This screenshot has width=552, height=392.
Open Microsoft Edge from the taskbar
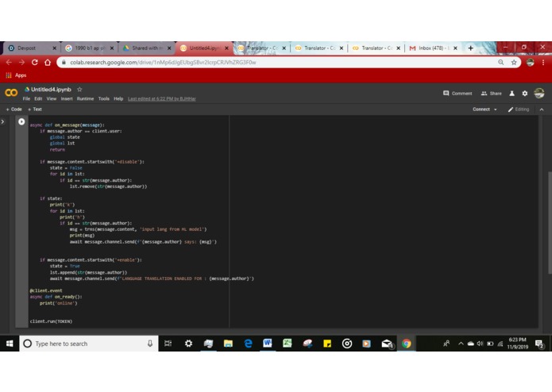pos(248,344)
